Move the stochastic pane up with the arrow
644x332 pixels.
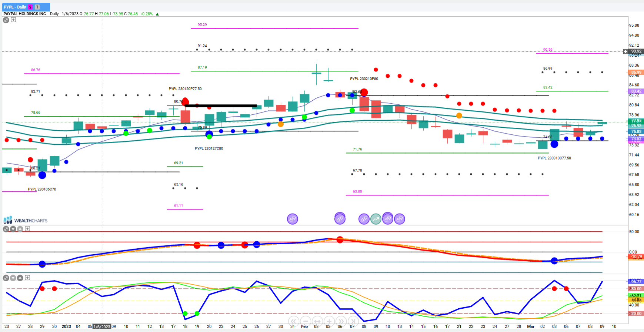coord(20,278)
